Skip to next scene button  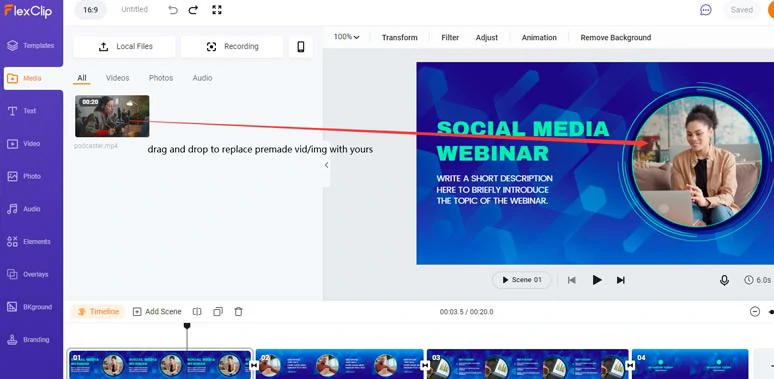(x=621, y=280)
